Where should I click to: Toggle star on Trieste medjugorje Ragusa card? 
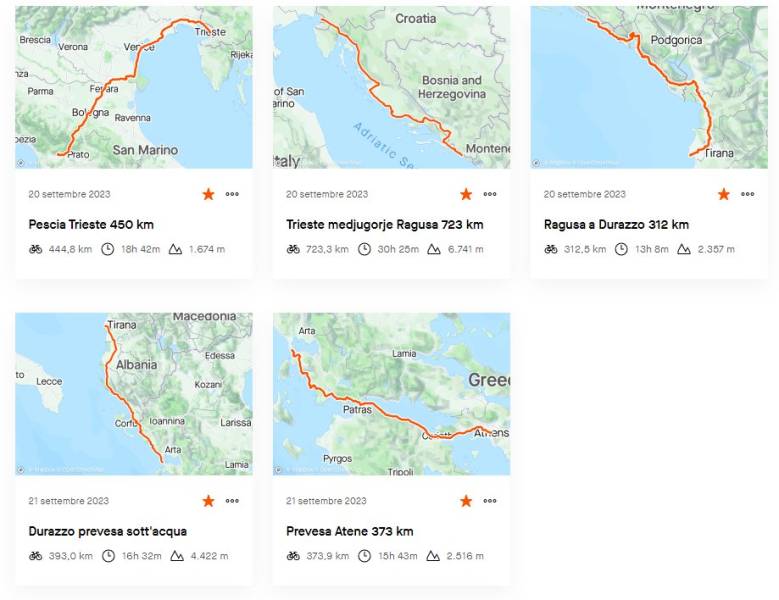[x=466, y=194]
